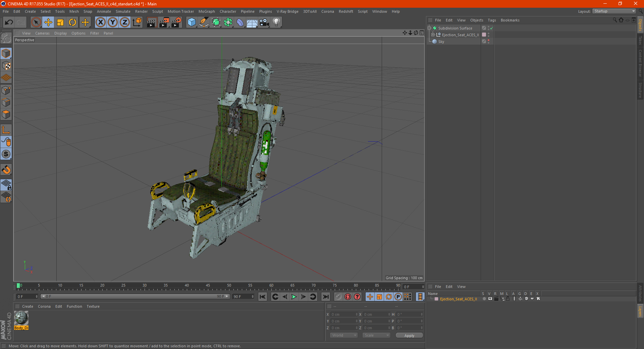
Task: Click the Axis mode L-shaped icon
Action: [6, 130]
